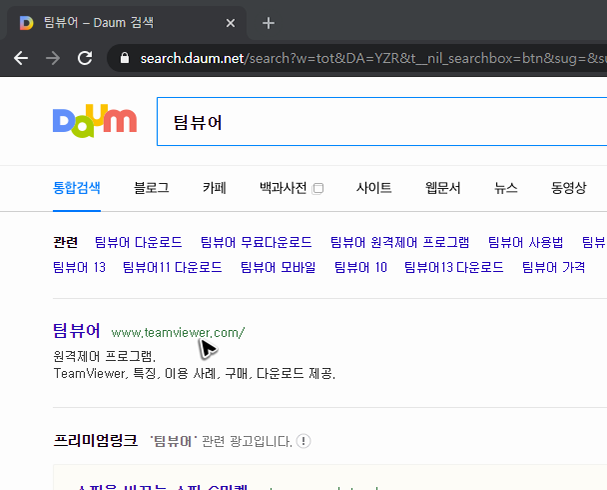Open related search 팀뷰어 10
The width and height of the screenshot is (607, 490).
360,267
